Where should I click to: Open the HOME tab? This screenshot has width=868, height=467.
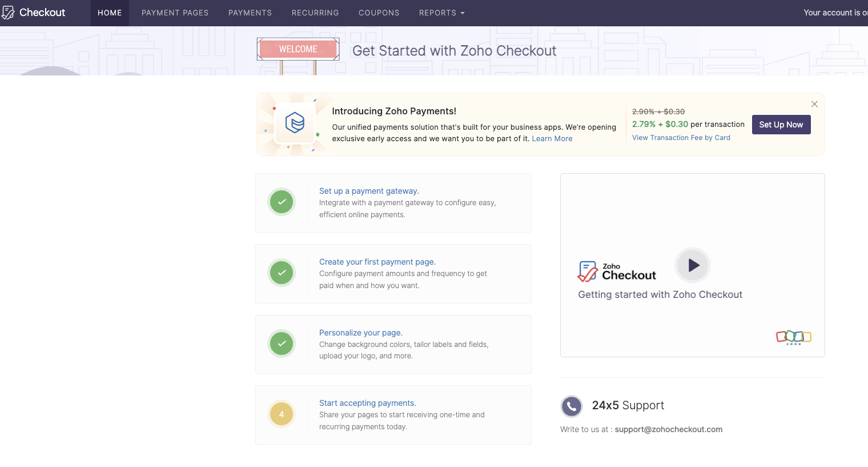110,13
